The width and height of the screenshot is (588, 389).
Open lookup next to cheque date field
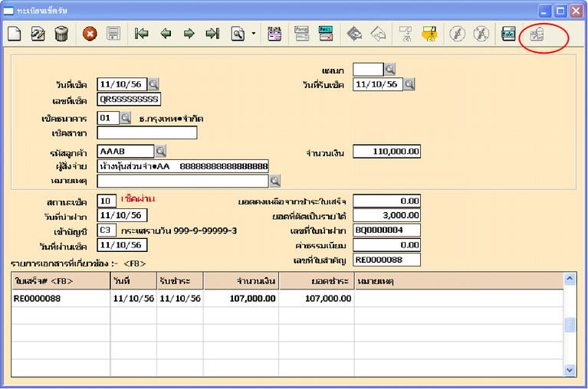click(153, 84)
